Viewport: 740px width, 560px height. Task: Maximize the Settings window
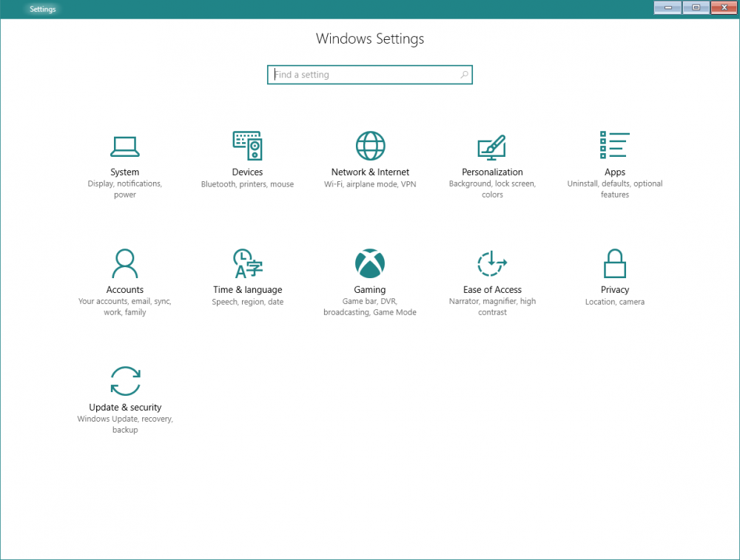pos(696,7)
